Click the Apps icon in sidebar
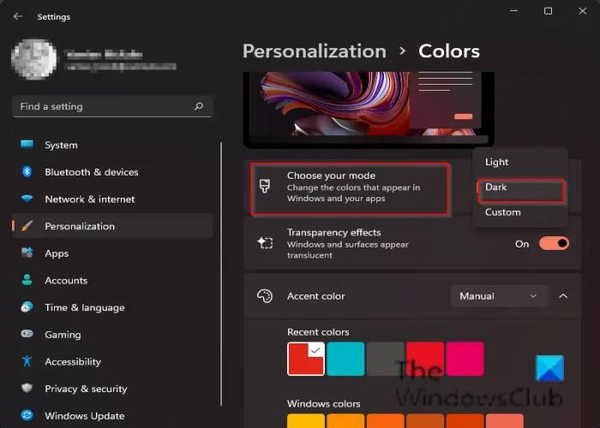The image size is (600, 428). (27, 253)
